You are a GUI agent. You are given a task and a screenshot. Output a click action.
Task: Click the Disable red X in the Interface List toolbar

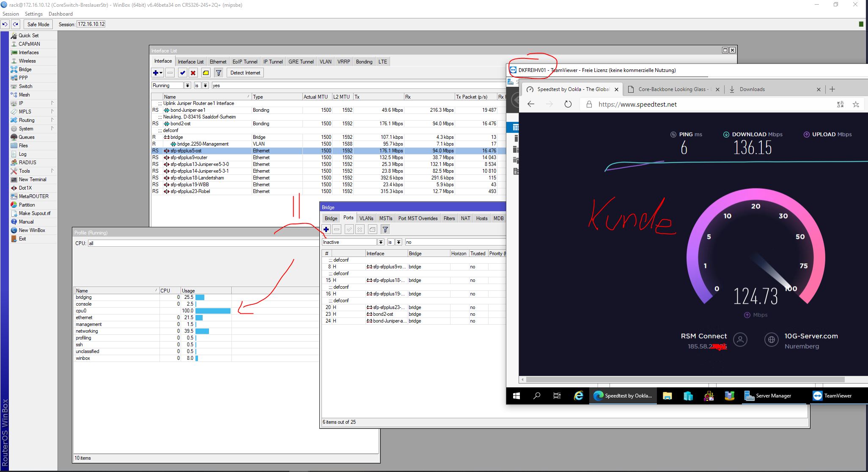pyautogui.click(x=193, y=73)
